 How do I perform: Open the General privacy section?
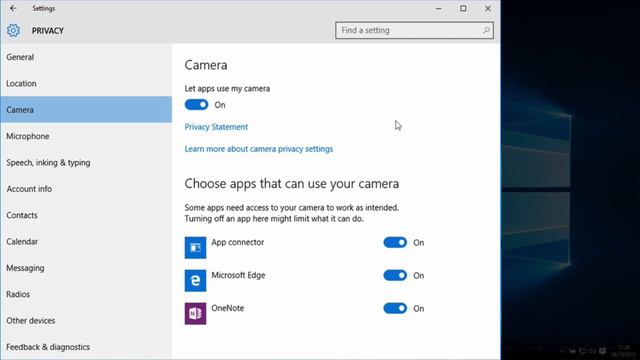(x=86, y=57)
